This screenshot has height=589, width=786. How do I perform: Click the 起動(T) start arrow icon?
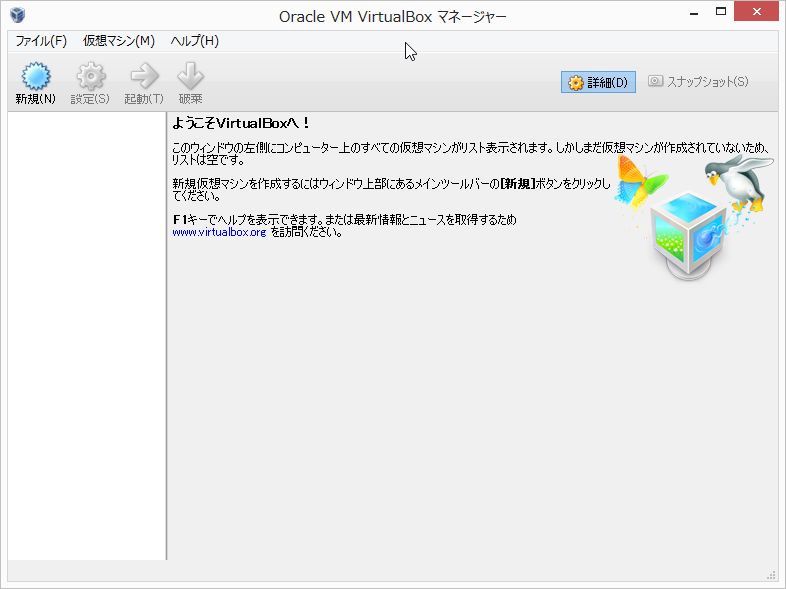(144, 76)
